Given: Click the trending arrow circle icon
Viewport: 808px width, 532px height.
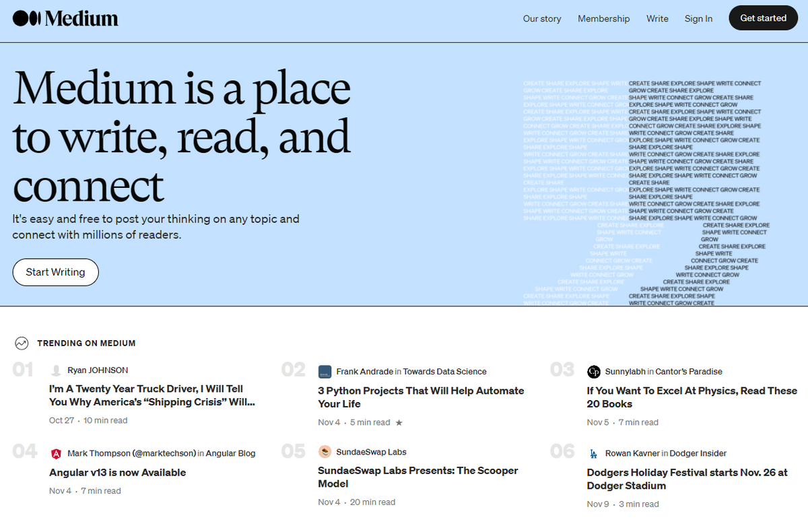Looking at the screenshot, I should click(x=22, y=343).
